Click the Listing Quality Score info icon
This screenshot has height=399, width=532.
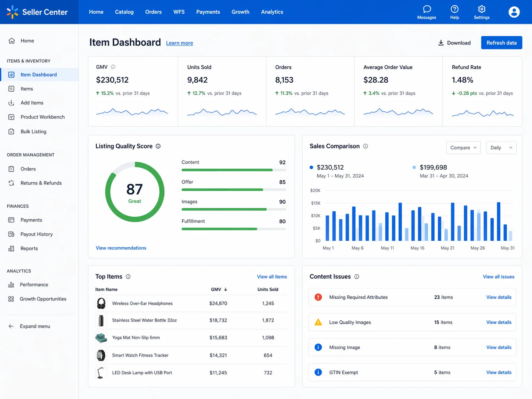click(x=158, y=146)
